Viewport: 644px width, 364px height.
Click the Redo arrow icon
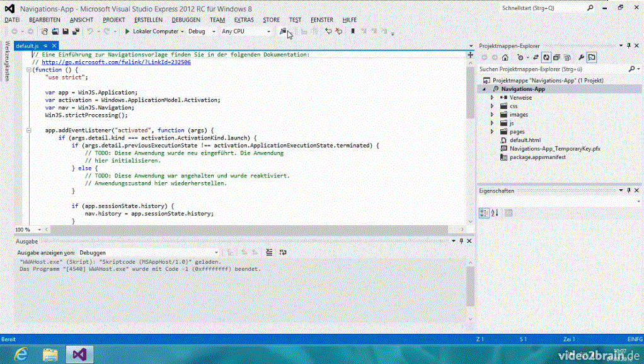coord(106,32)
